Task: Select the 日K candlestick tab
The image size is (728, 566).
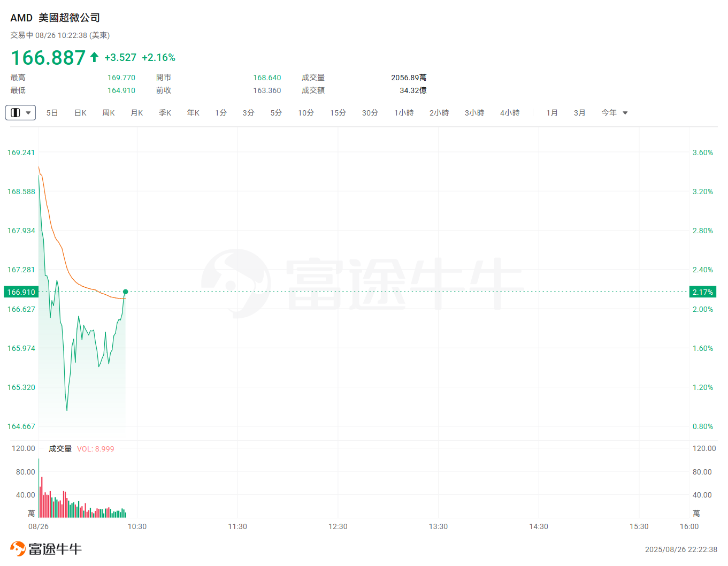Action: pos(80,113)
